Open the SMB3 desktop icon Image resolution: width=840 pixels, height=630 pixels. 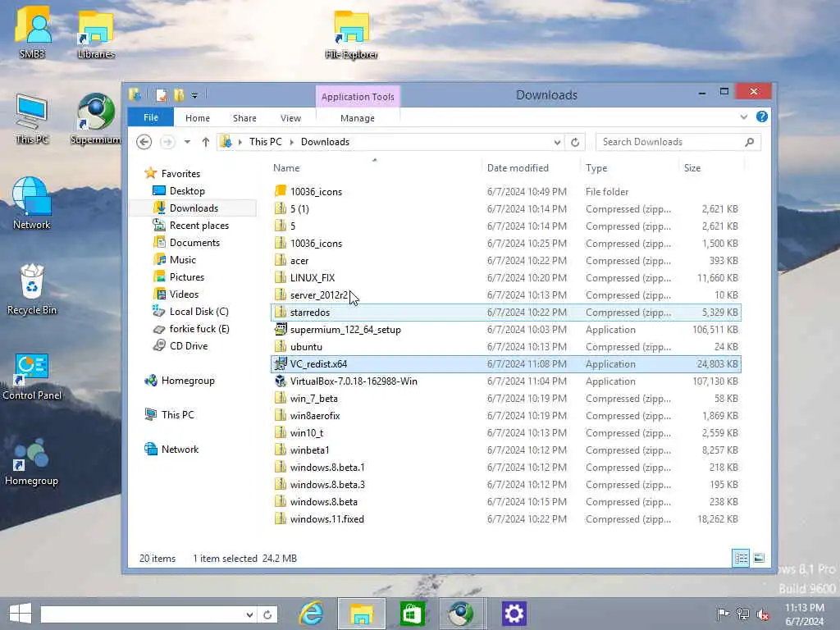[32, 30]
